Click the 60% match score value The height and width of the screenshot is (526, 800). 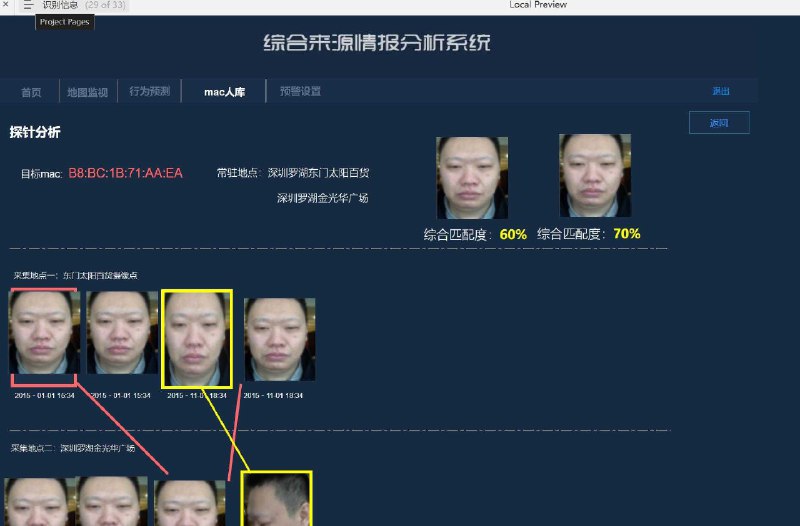513,235
